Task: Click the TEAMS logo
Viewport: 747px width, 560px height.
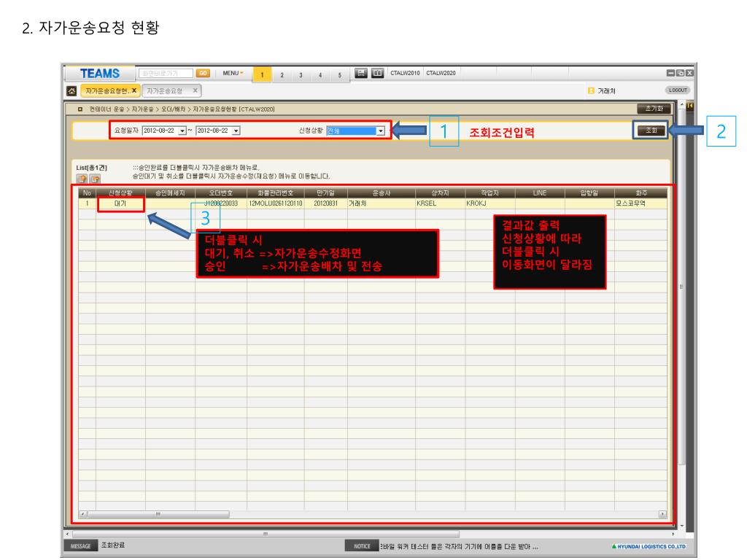Action: pos(99,74)
